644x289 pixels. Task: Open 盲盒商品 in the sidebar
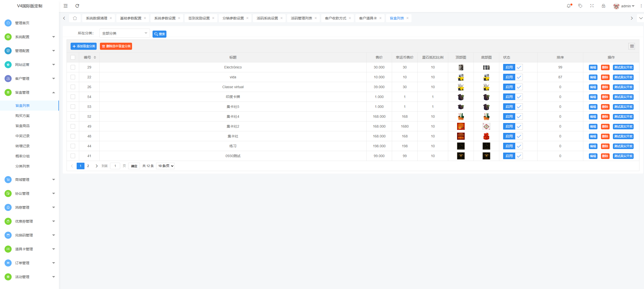pos(23,126)
